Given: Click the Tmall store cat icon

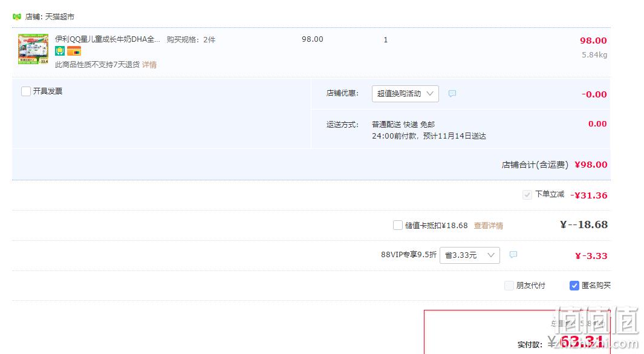Looking at the screenshot, I should point(17,17).
